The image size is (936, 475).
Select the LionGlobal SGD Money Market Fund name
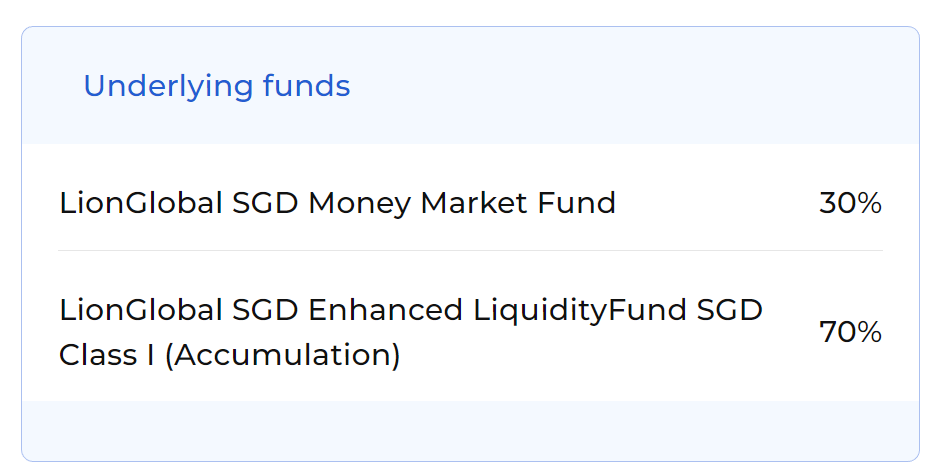(337, 203)
